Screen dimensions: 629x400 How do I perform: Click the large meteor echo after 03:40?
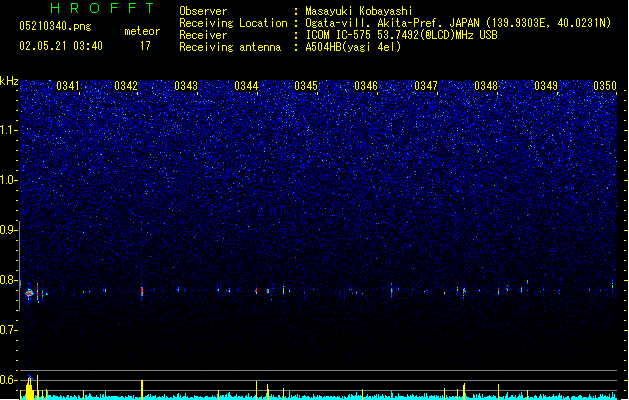[x=29, y=293]
